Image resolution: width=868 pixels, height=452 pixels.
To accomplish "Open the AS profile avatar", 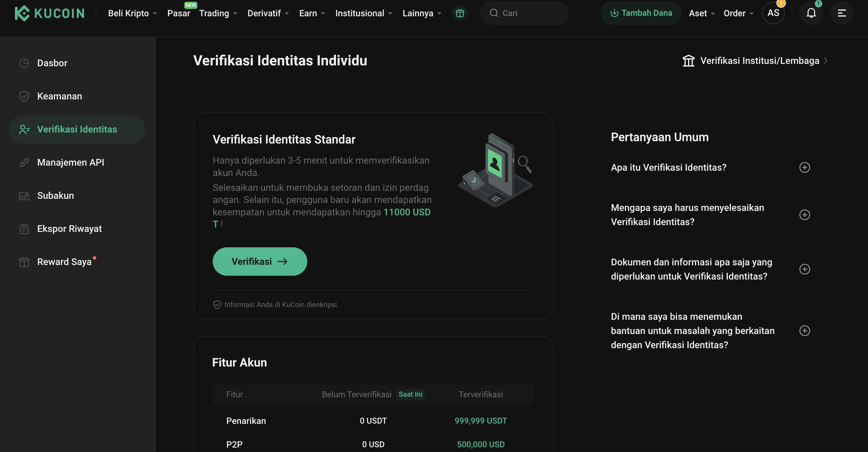I will [773, 13].
